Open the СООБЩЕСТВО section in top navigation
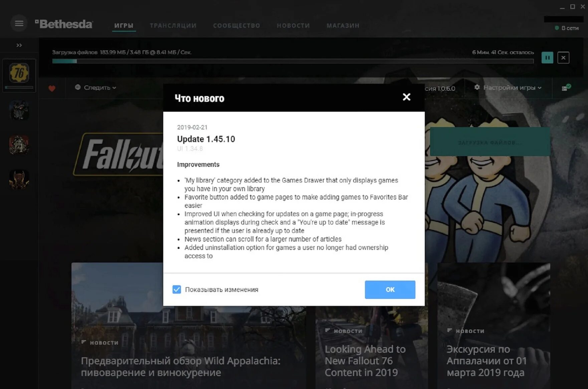This screenshot has width=588, height=389. click(x=236, y=25)
